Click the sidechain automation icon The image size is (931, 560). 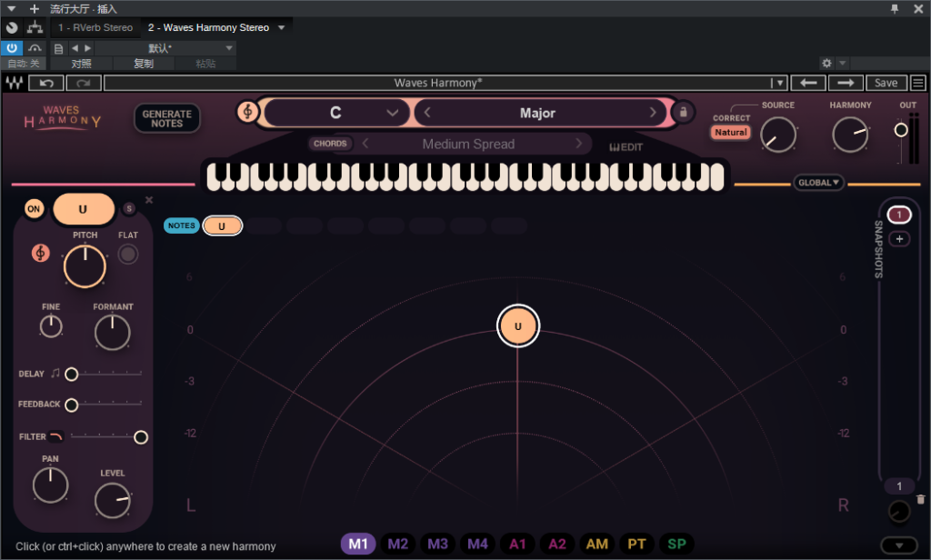35,48
